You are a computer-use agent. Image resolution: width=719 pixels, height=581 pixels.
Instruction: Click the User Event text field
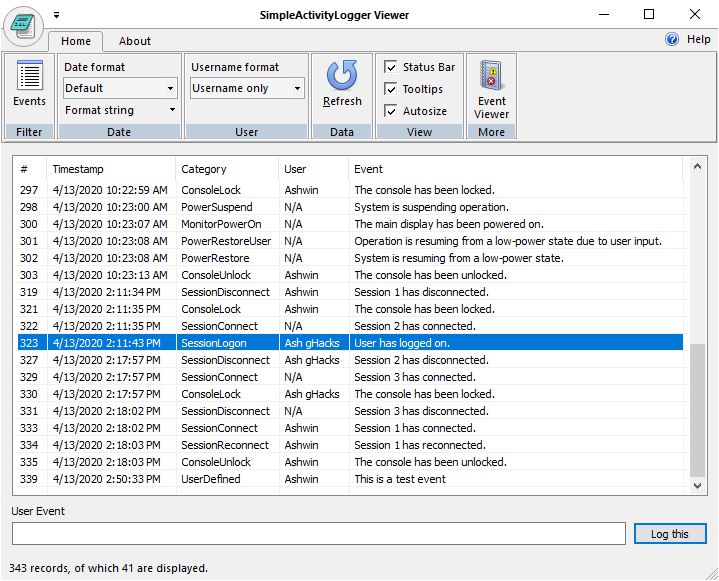[x=319, y=534]
